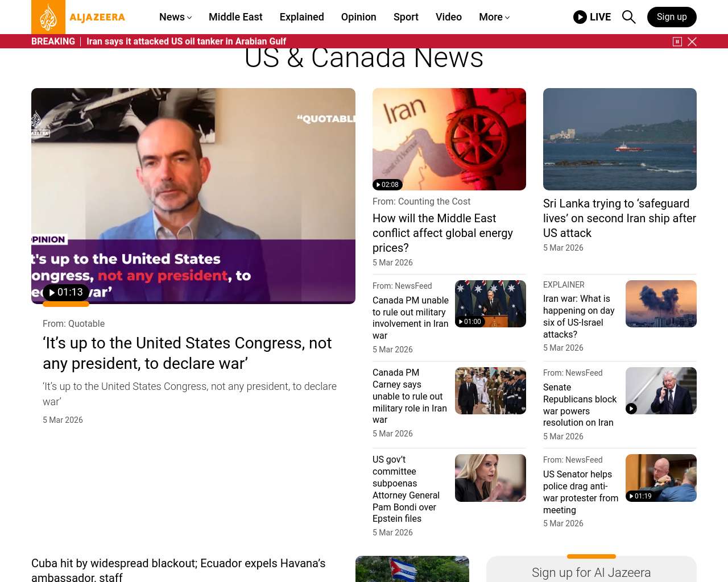Click 'From: Quotable' source label
The width and height of the screenshot is (728, 582).
pyautogui.click(x=73, y=323)
